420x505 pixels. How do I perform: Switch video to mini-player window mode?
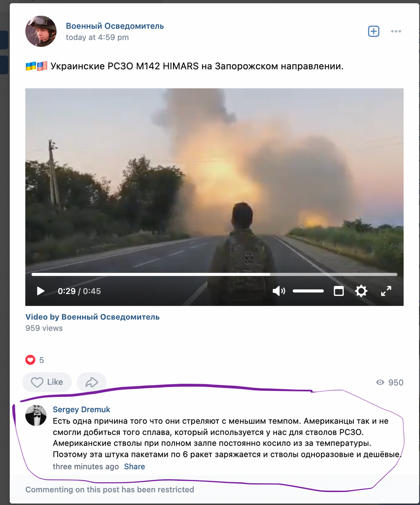(x=339, y=291)
